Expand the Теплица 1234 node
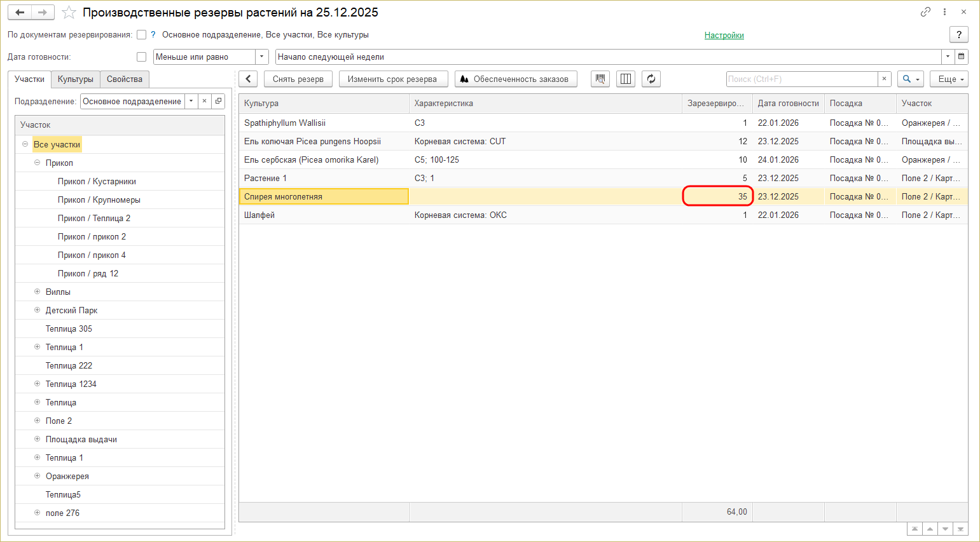The height and width of the screenshot is (542, 980). pyautogui.click(x=37, y=384)
